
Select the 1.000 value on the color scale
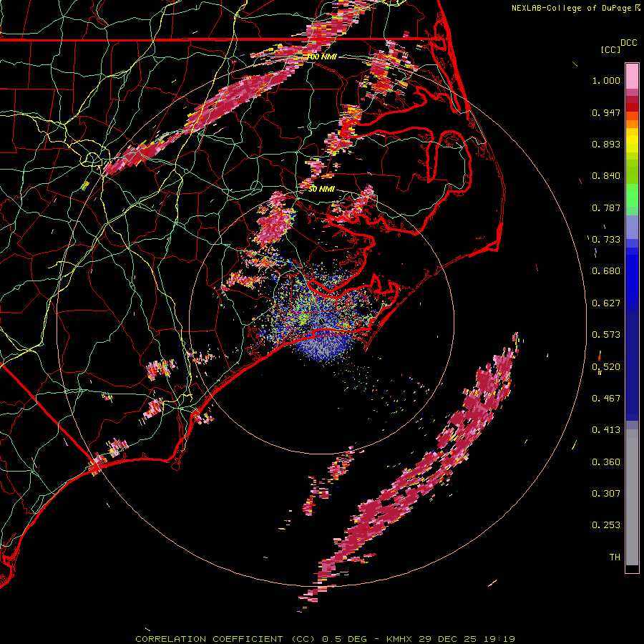coord(606,80)
